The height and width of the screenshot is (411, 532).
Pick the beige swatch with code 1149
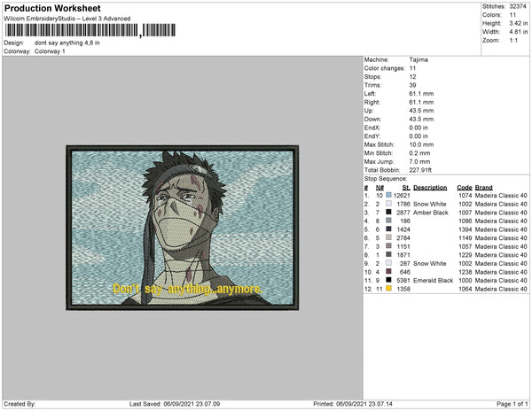[388, 237]
